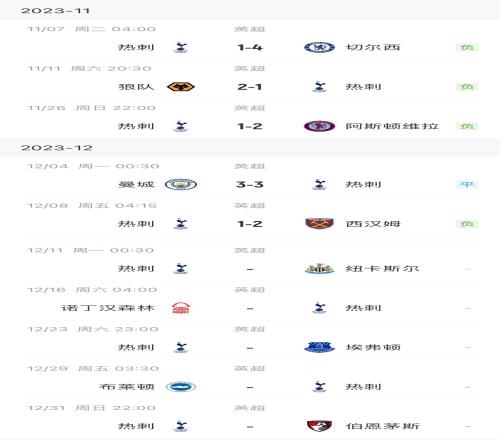Click the West Ham United logo
The image size is (500, 440).
(x=319, y=224)
